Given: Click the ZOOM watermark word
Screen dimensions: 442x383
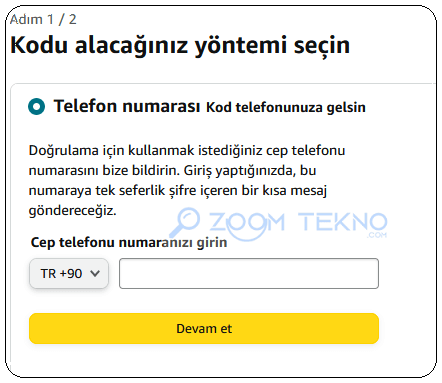Looking at the screenshot, I should [x=247, y=223].
